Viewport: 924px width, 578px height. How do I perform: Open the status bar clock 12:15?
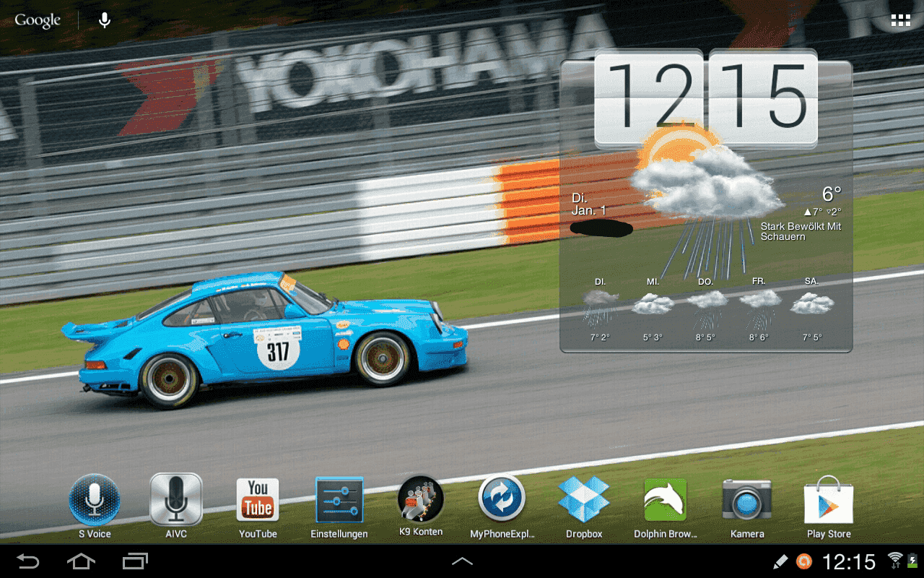click(849, 561)
